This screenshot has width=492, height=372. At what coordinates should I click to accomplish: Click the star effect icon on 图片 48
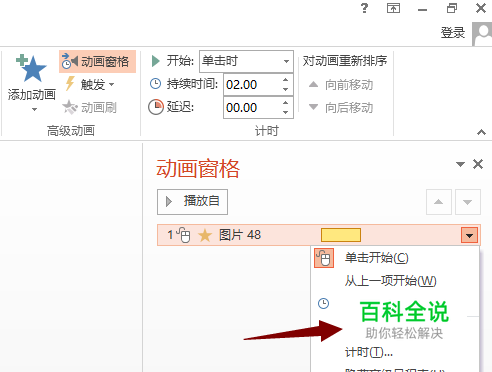coord(205,235)
